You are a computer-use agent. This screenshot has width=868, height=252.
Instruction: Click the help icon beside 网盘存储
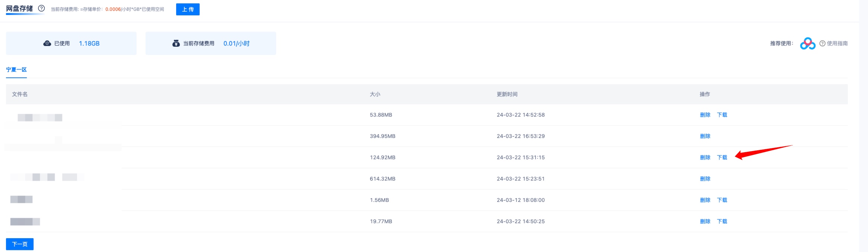coord(41,8)
